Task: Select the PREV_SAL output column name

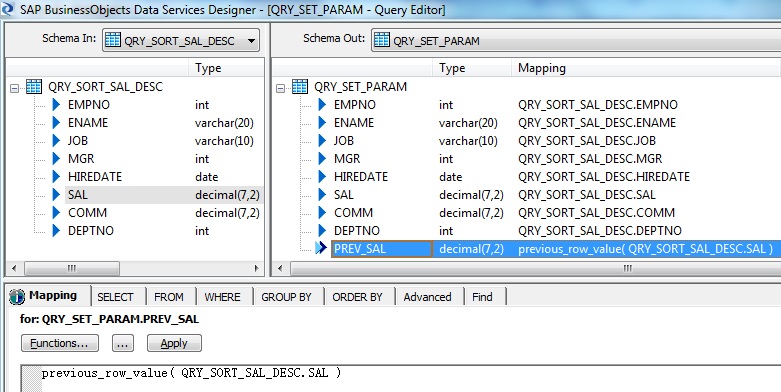Action: coord(382,249)
